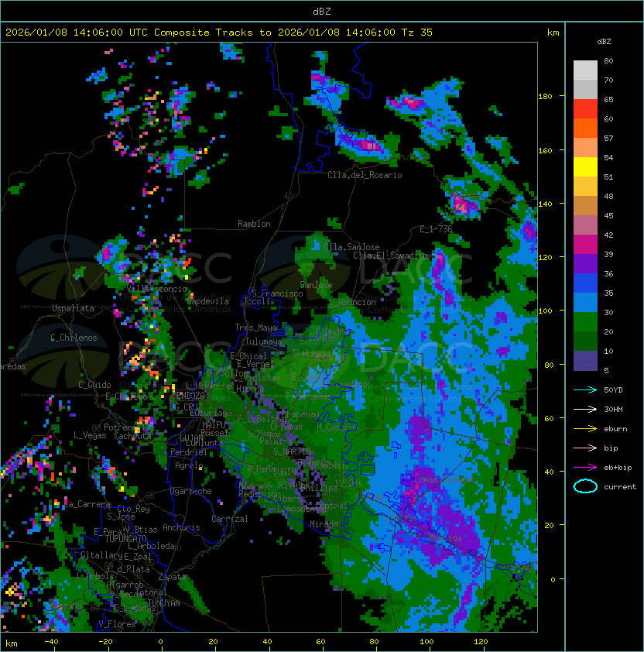
Task: Click the 'Clla.SanJose' map label
Action: 351,247
